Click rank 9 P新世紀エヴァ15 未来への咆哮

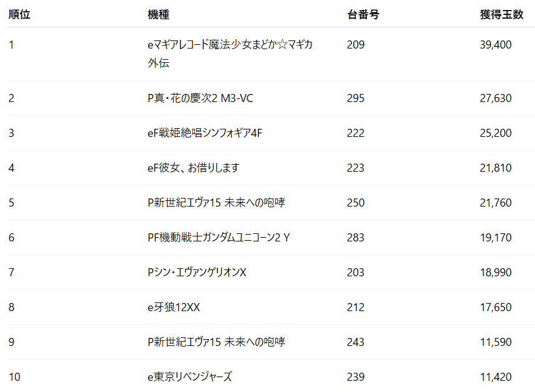pos(216,342)
